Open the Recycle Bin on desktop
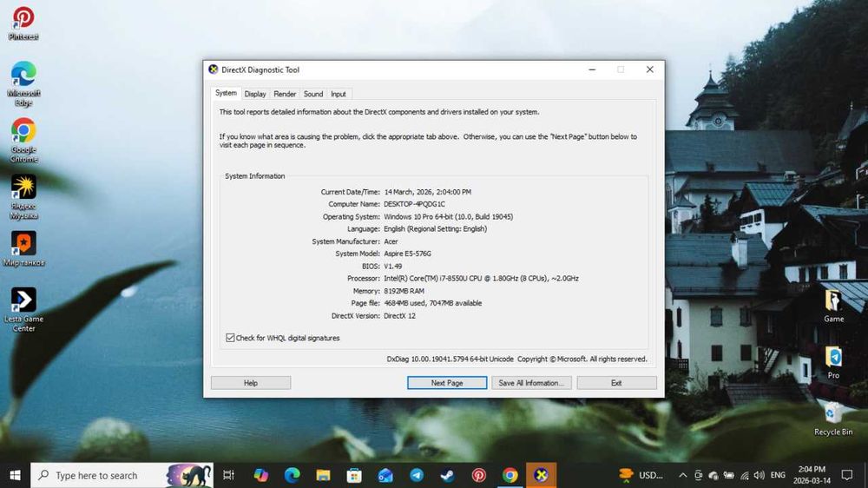 pyautogui.click(x=833, y=419)
